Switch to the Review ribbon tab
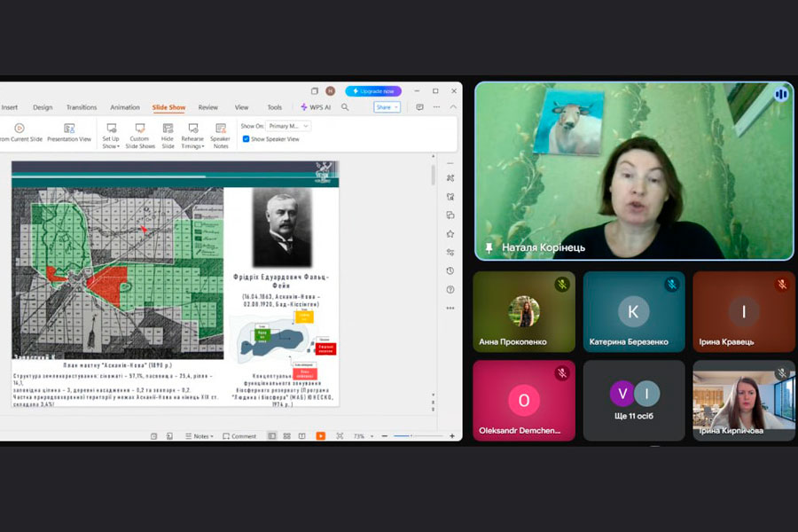The image size is (798, 532). [x=208, y=107]
